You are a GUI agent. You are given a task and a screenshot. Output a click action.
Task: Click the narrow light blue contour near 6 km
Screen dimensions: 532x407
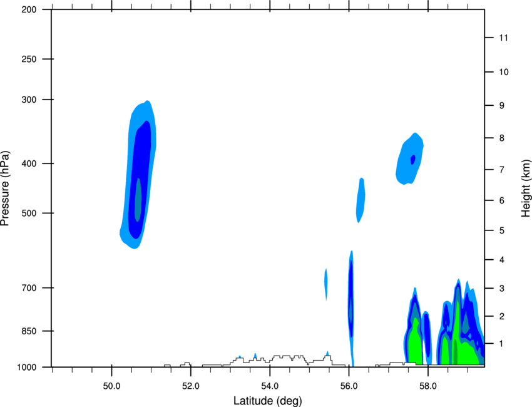[361, 200]
